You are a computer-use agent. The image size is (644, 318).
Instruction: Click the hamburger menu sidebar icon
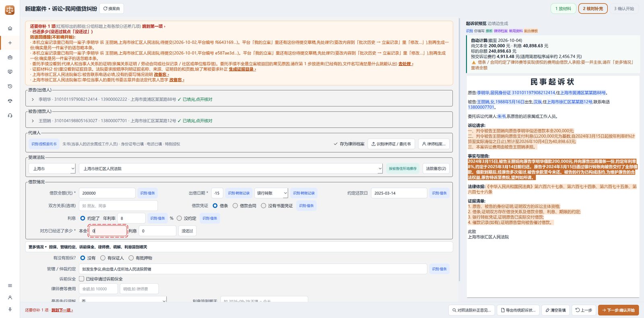(10, 285)
